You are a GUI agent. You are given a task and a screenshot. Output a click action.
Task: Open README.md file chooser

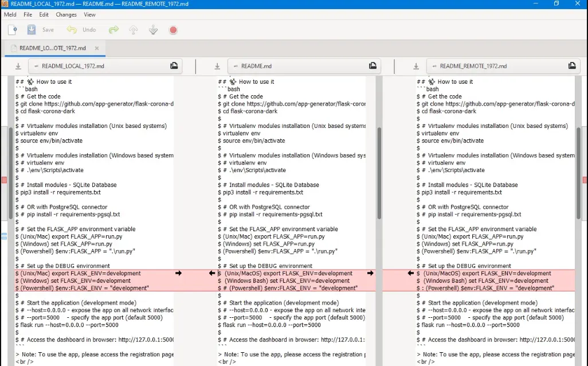tap(304, 66)
